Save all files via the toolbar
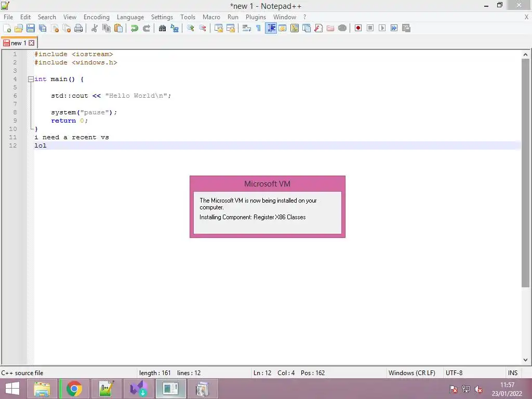Viewport: 532px width, 399px height. tap(43, 28)
